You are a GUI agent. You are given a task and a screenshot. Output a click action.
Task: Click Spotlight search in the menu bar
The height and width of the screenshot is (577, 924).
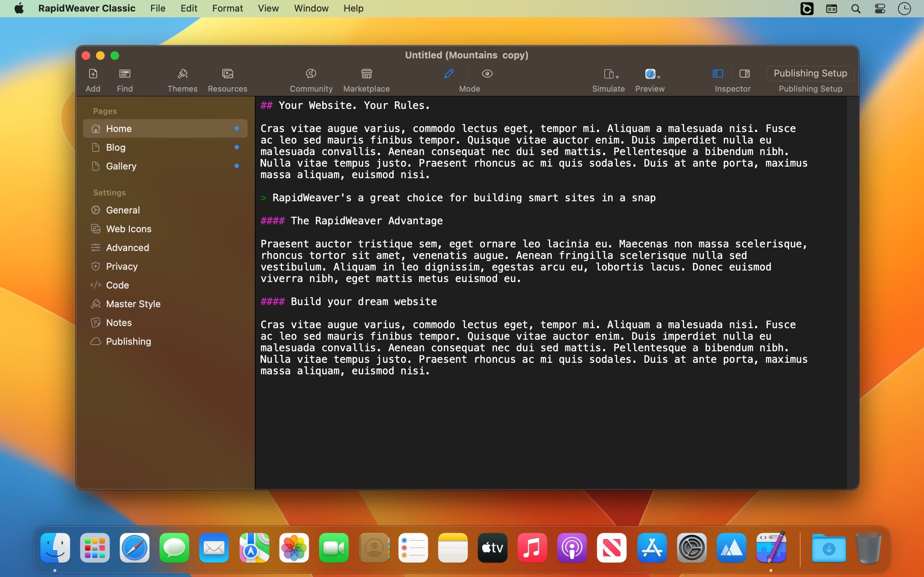(856, 9)
